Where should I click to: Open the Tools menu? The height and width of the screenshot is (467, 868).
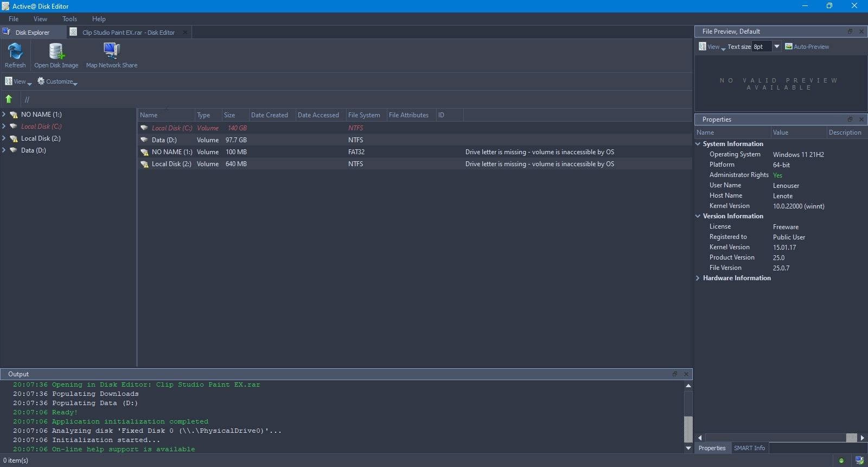pos(69,19)
